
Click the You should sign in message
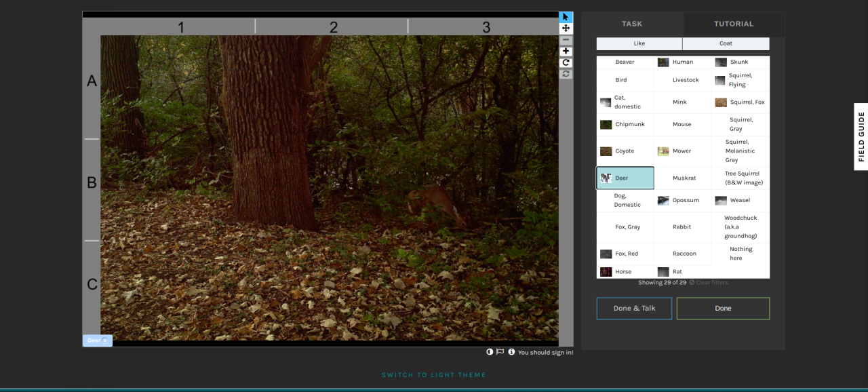545,353
